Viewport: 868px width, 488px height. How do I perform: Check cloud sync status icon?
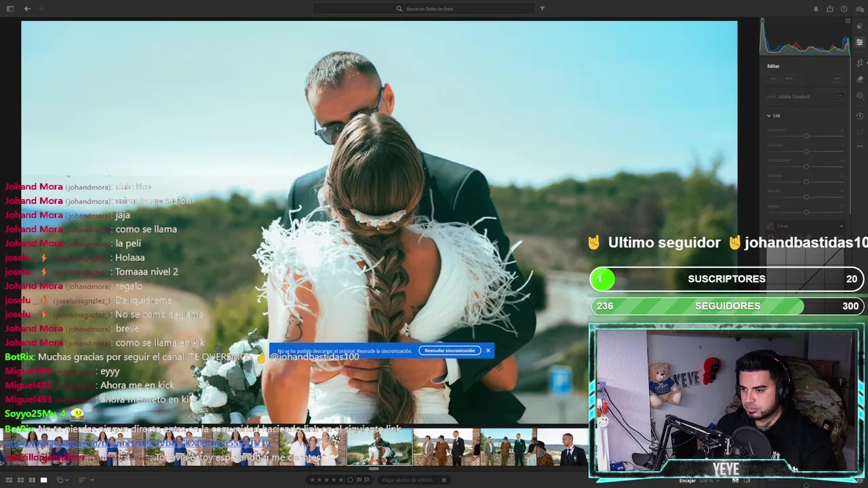point(859,9)
